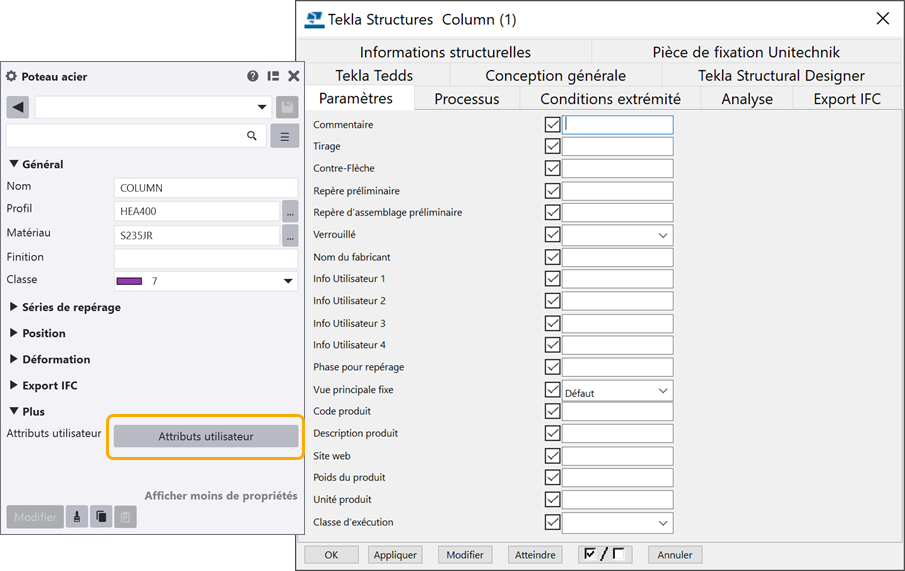The width and height of the screenshot is (905, 571).
Task: Click the purple Classe color swatch
Action: coord(130,282)
